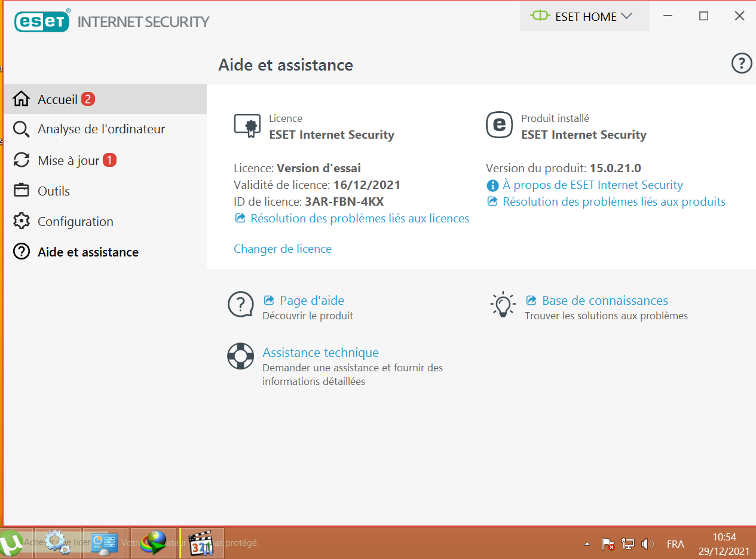Click the Aide et assistance page heading
756x559 pixels.
pyautogui.click(x=286, y=65)
